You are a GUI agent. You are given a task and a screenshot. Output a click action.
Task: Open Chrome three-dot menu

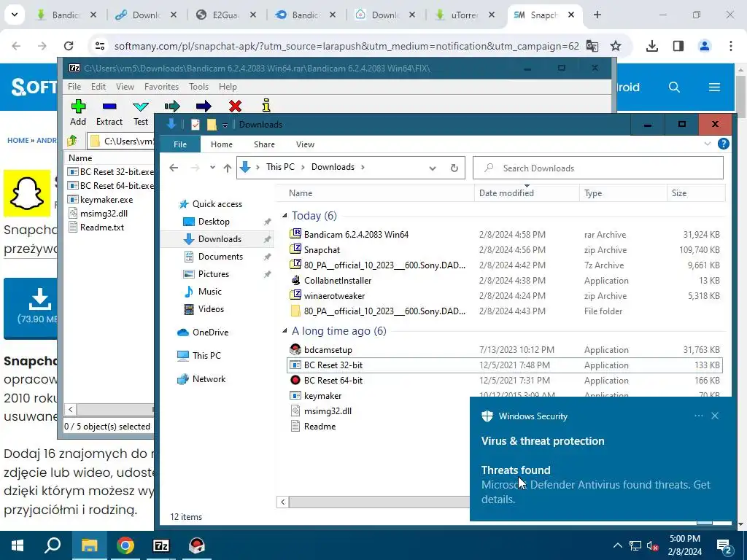point(730,46)
